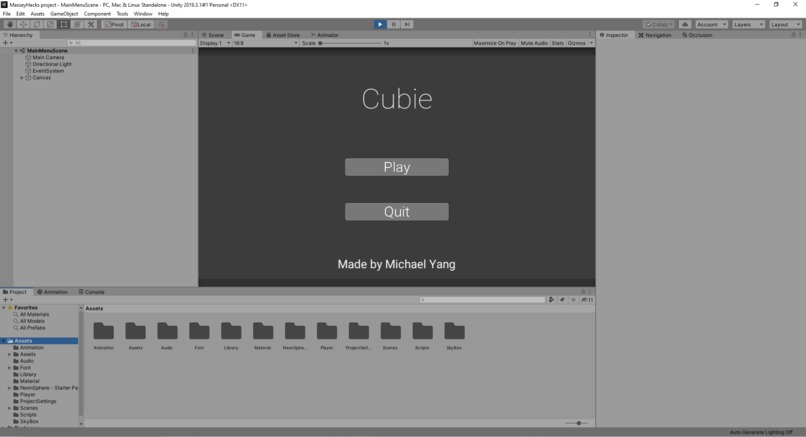Image resolution: width=806 pixels, height=437 pixels.
Task: Open the Display 1 dropdown
Action: click(x=215, y=43)
